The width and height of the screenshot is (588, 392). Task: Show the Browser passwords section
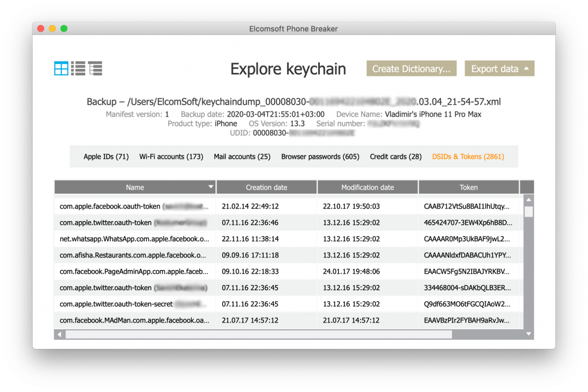[320, 156]
